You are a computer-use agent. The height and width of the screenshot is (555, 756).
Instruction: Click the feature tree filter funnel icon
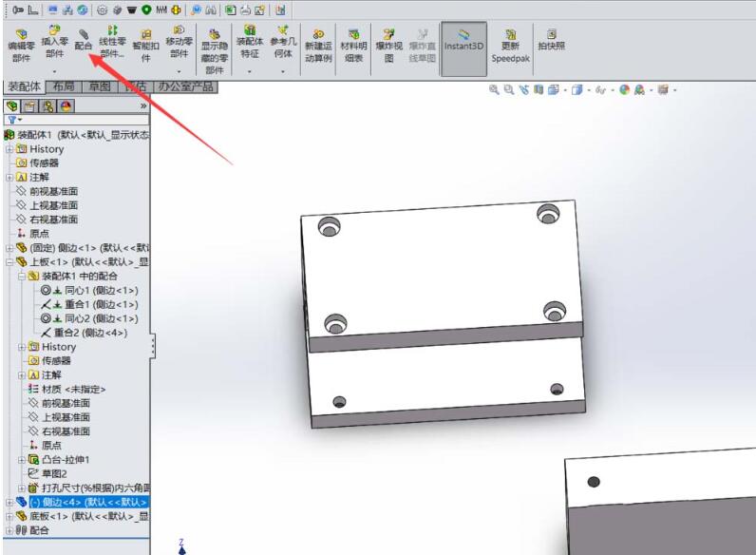(x=11, y=121)
